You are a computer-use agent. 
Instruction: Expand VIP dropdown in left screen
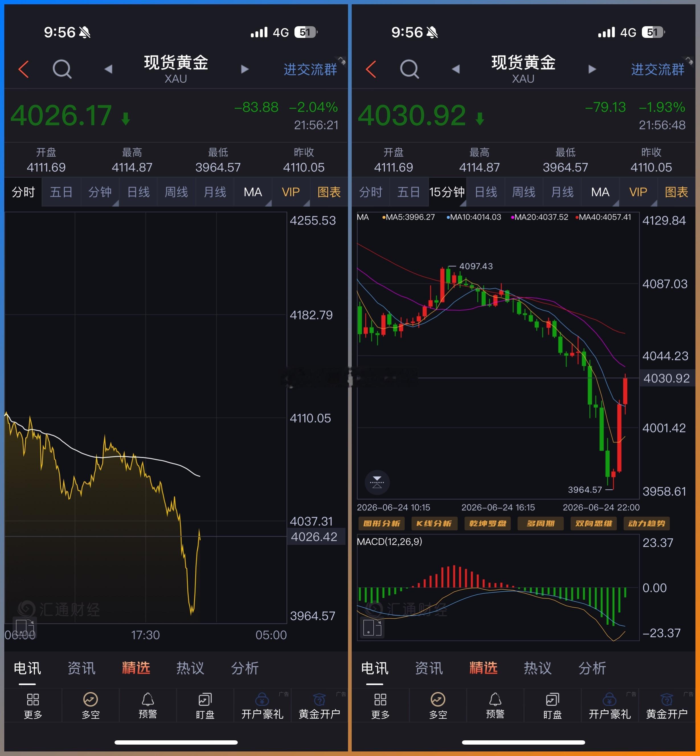click(291, 192)
